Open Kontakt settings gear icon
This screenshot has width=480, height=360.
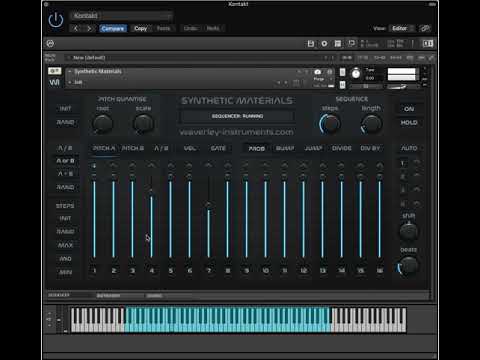[324, 44]
